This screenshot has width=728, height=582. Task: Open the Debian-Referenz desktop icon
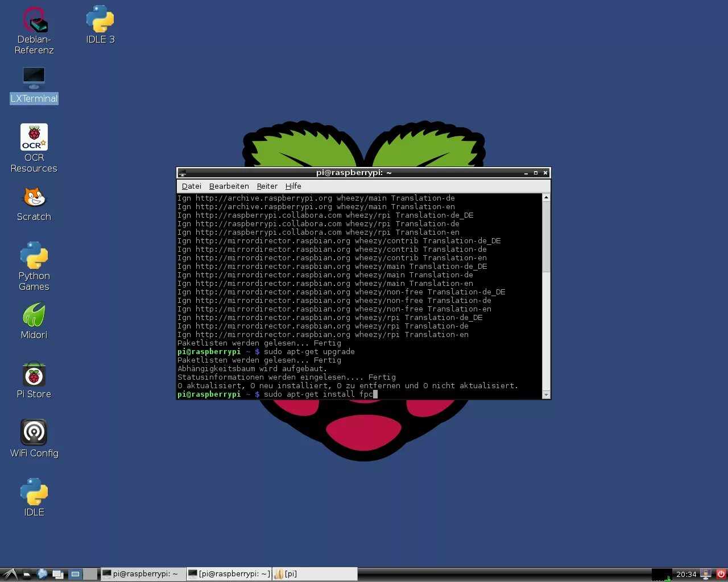point(34,31)
